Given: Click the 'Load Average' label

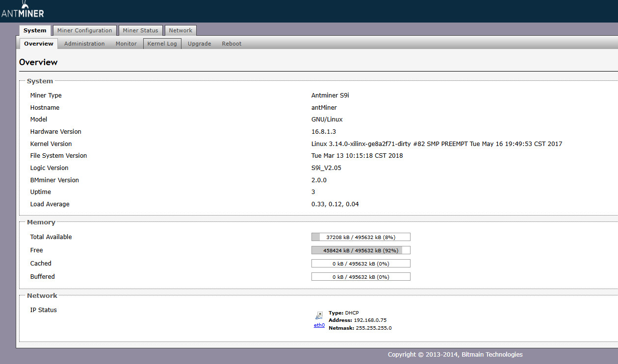Looking at the screenshot, I should tap(50, 204).
